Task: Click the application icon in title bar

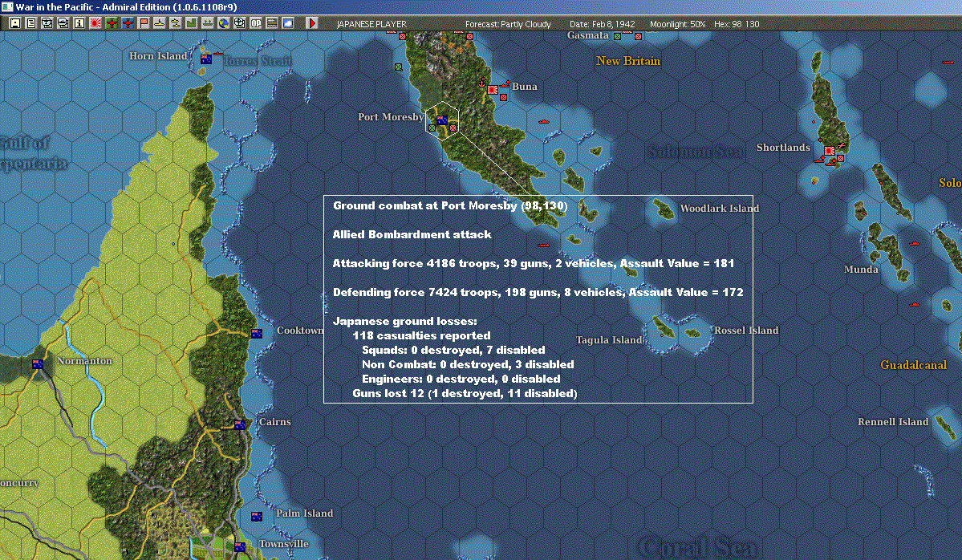Action: pos(6,6)
